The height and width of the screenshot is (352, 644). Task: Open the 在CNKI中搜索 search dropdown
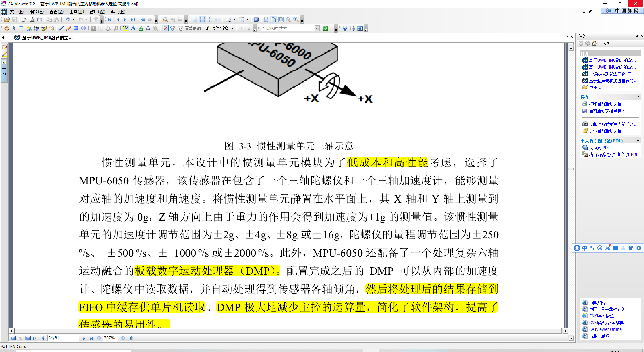(317, 28)
